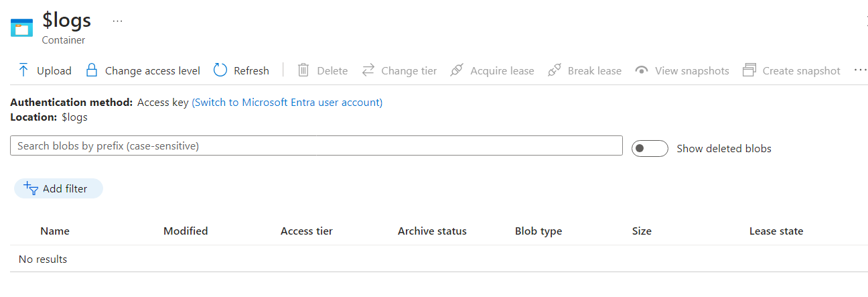868x297 pixels.
Task: Click the Break lease icon
Action: point(554,70)
